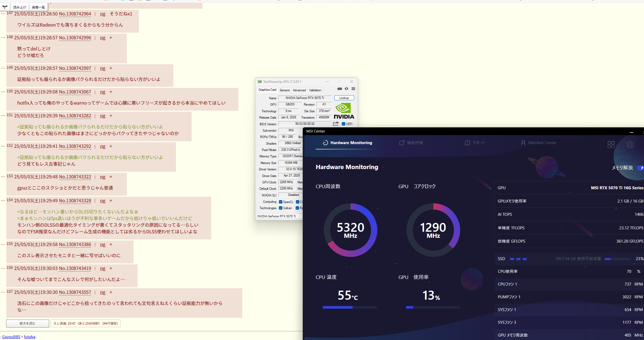Click the vertical dots menu on post 157
This screenshot has width=644, height=340.
[95, 292]
